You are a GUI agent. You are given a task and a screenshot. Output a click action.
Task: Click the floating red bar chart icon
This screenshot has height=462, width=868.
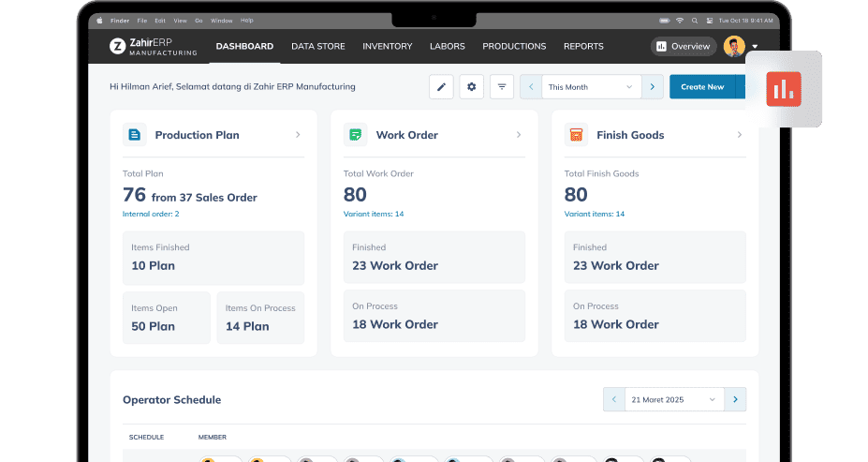tap(784, 89)
